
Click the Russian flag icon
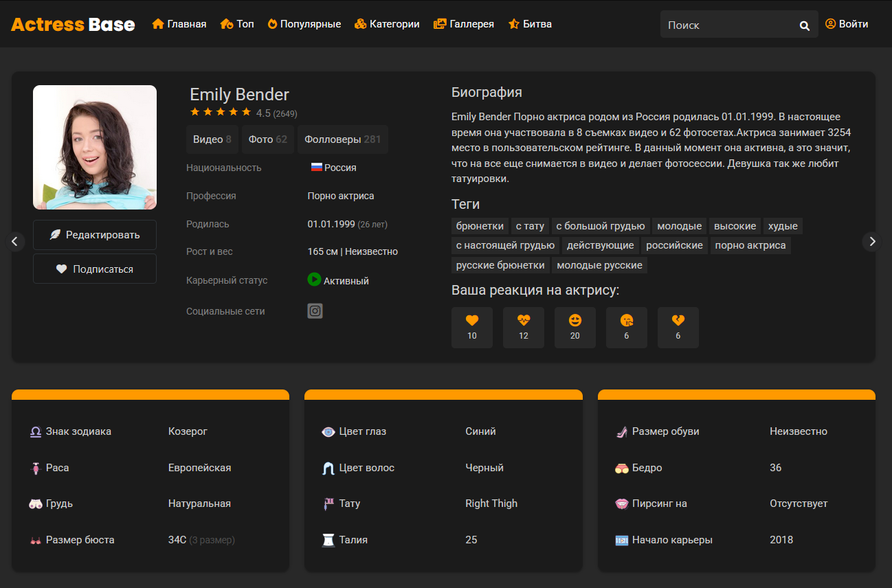coord(317,168)
